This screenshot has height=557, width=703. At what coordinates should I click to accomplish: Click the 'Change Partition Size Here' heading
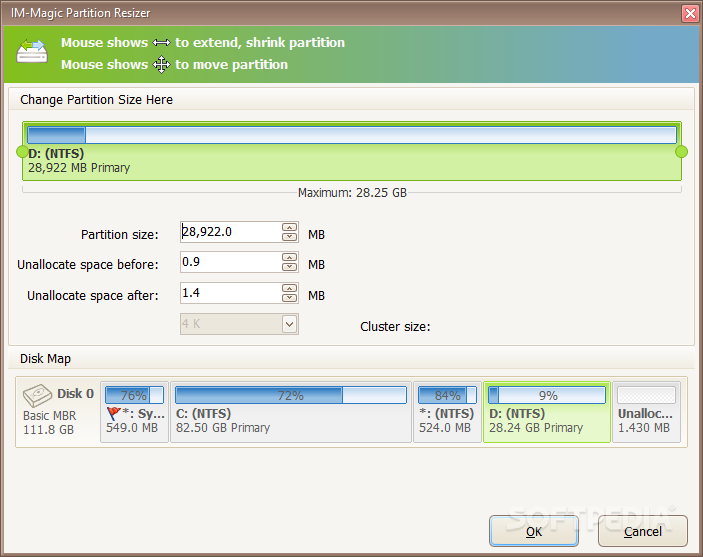point(96,100)
